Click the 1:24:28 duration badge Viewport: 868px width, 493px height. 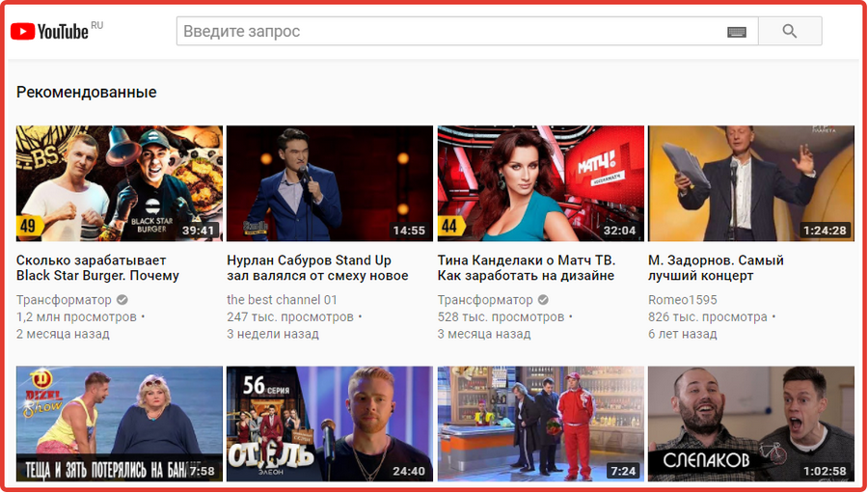click(825, 231)
